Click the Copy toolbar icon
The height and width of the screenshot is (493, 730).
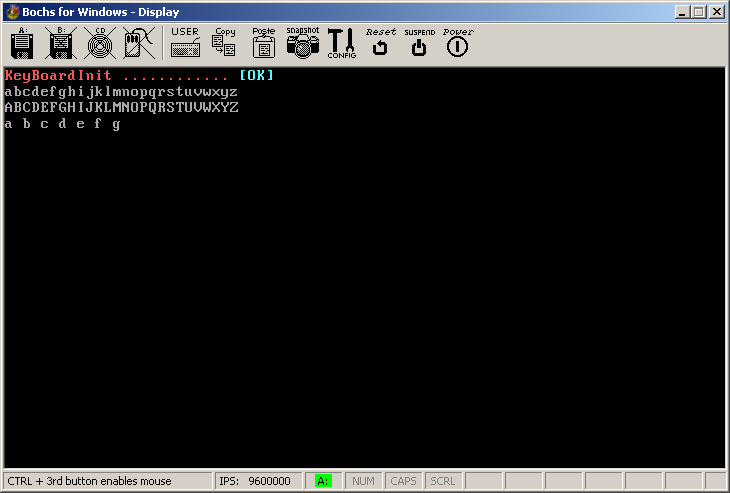click(224, 43)
